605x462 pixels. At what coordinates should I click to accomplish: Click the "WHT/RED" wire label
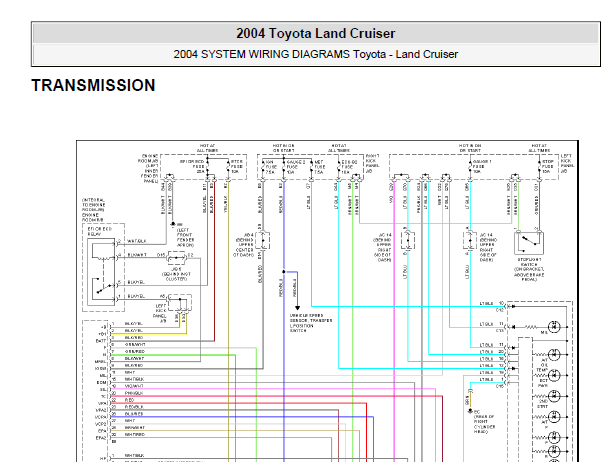[x=135, y=435]
